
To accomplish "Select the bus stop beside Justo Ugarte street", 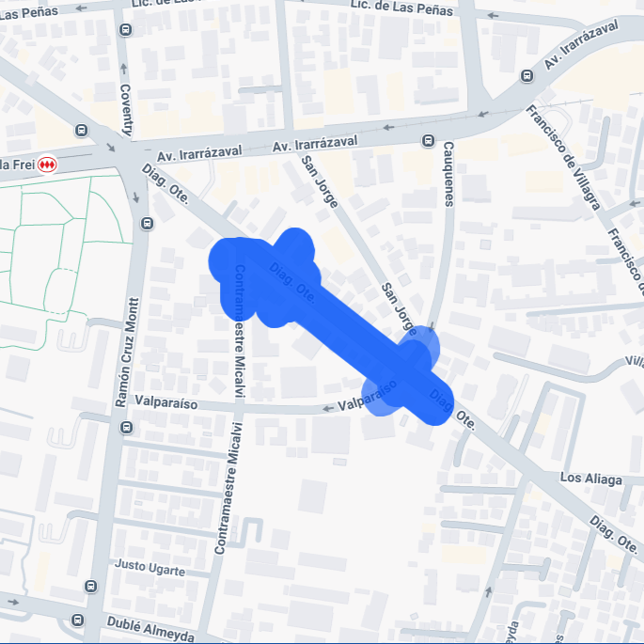I will point(91,586).
